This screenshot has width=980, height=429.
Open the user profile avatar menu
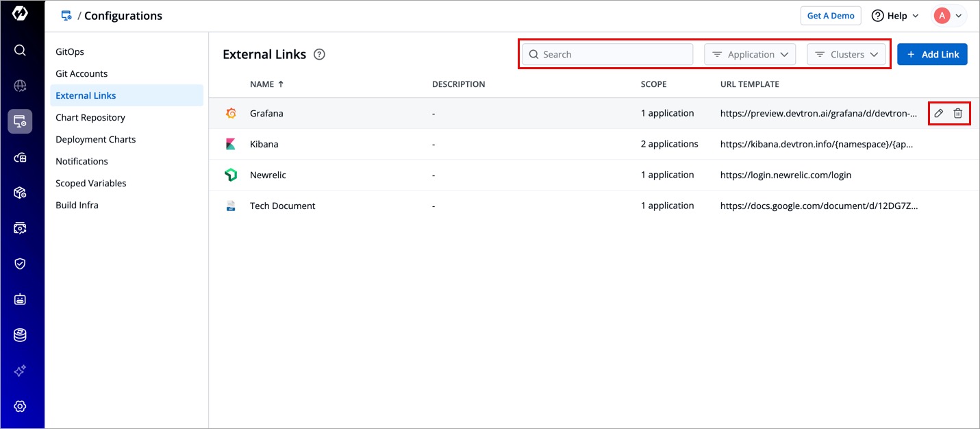[x=948, y=16]
